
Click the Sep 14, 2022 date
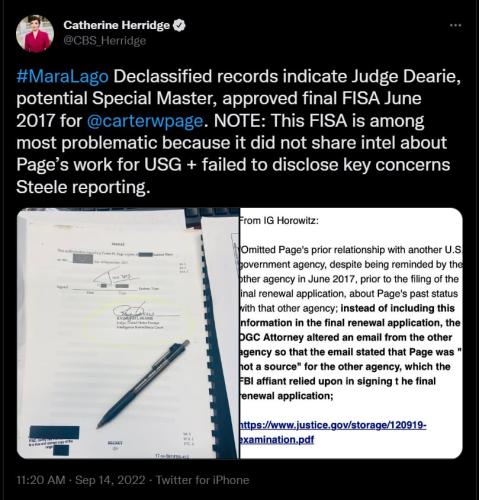pyautogui.click(x=110, y=480)
